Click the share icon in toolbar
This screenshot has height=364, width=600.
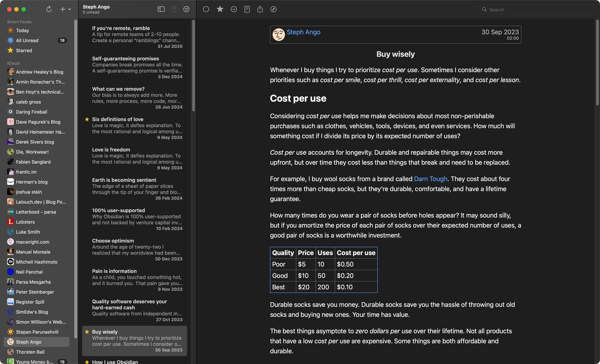coord(260,9)
